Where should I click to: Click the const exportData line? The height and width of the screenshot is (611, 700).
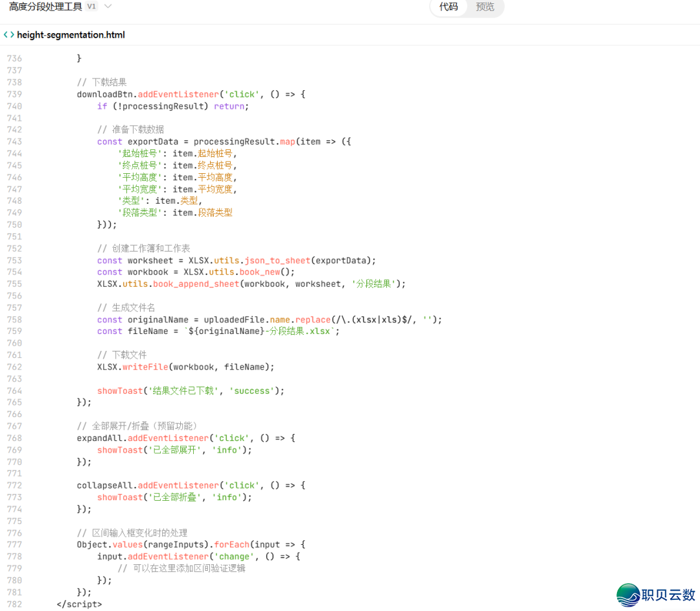pos(224,141)
